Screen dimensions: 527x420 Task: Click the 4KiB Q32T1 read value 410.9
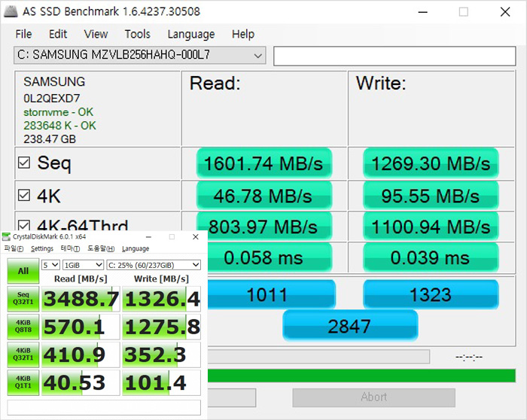81,355
